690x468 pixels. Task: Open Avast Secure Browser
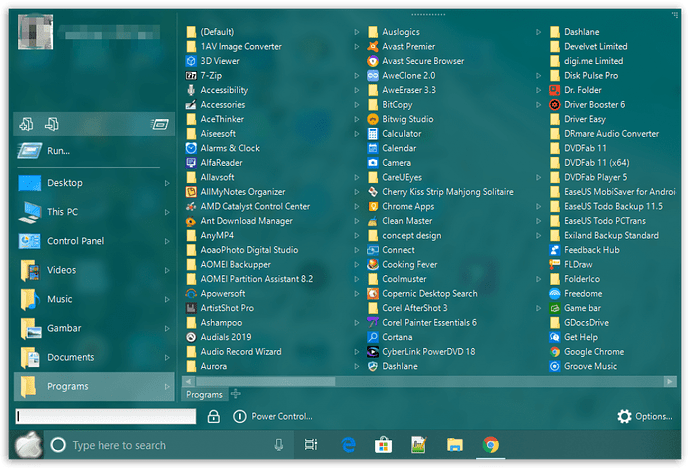pos(422,61)
